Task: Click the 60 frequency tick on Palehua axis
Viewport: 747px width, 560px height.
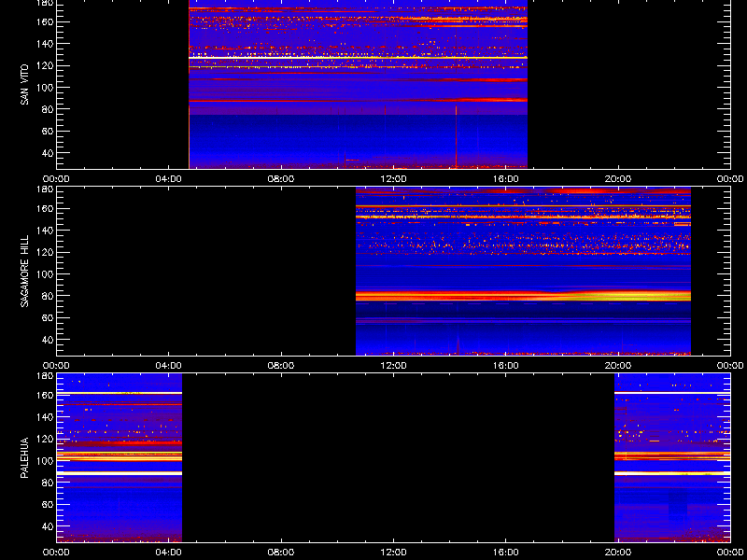Action: click(x=48, y=504)
